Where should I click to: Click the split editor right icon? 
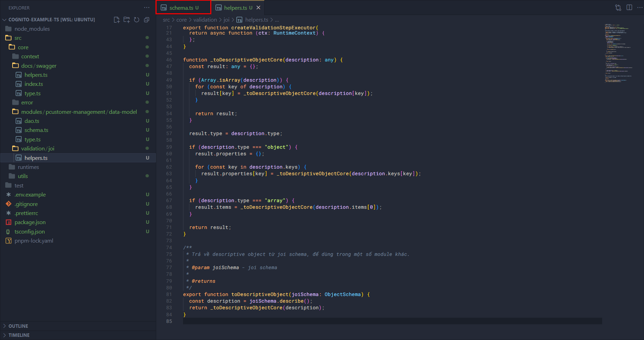pyautogui.click(x=629, y=8)
